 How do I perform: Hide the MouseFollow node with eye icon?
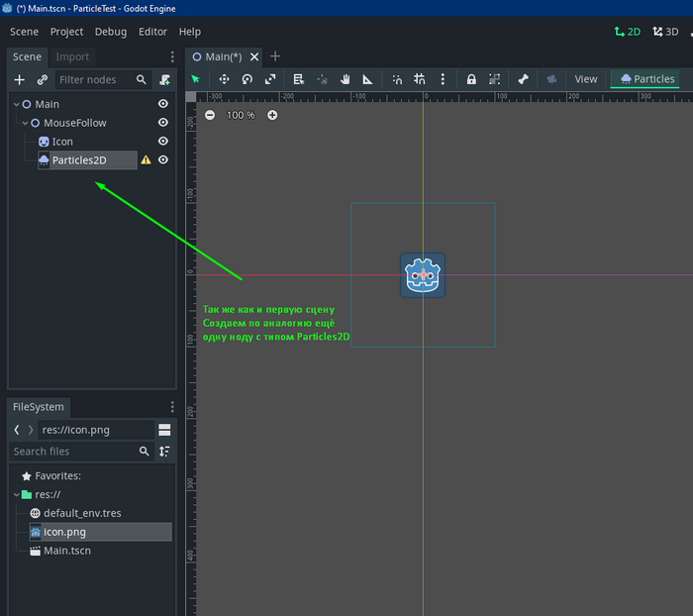pyautogui.click(x=163, y=123)
